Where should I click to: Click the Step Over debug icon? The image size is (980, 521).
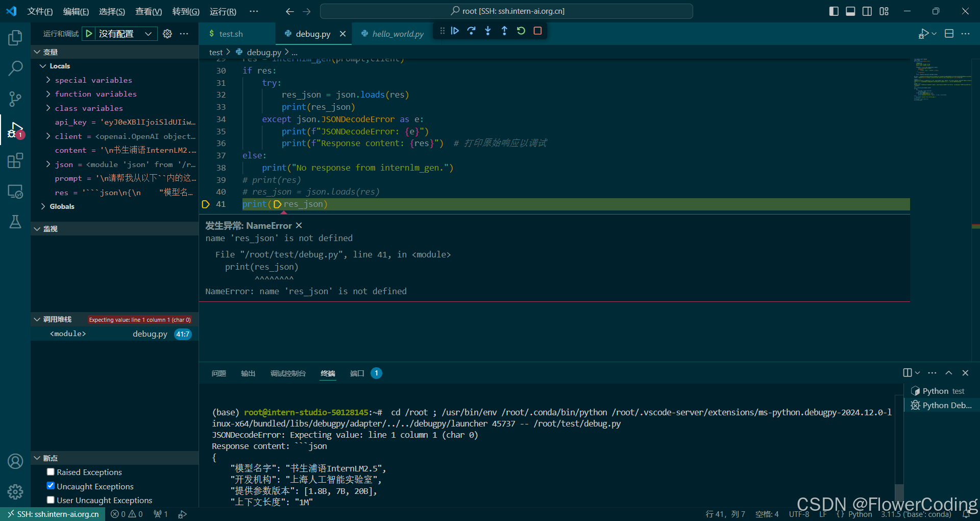[x=471, y=31]
